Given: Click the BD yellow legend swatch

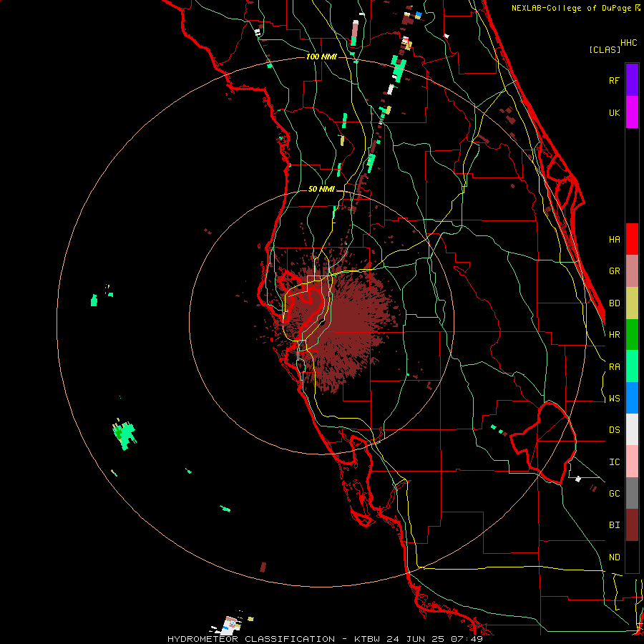Looking at the screenshot, I should [632, 303].
